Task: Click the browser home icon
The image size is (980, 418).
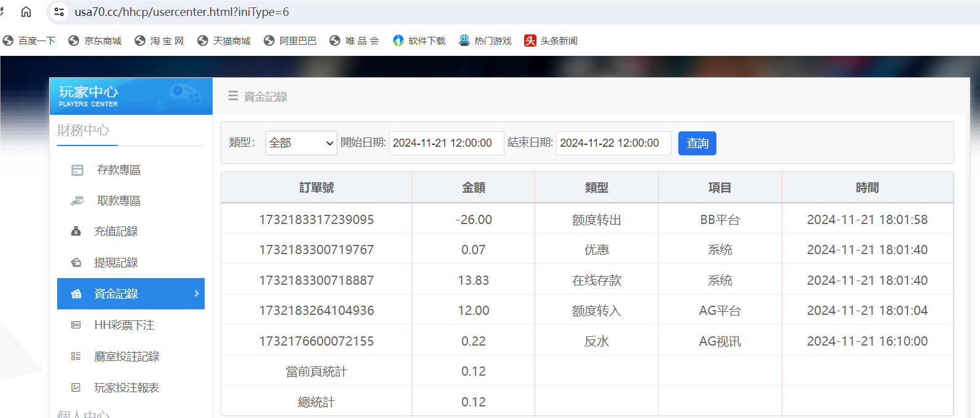Action: click(26, 12)
